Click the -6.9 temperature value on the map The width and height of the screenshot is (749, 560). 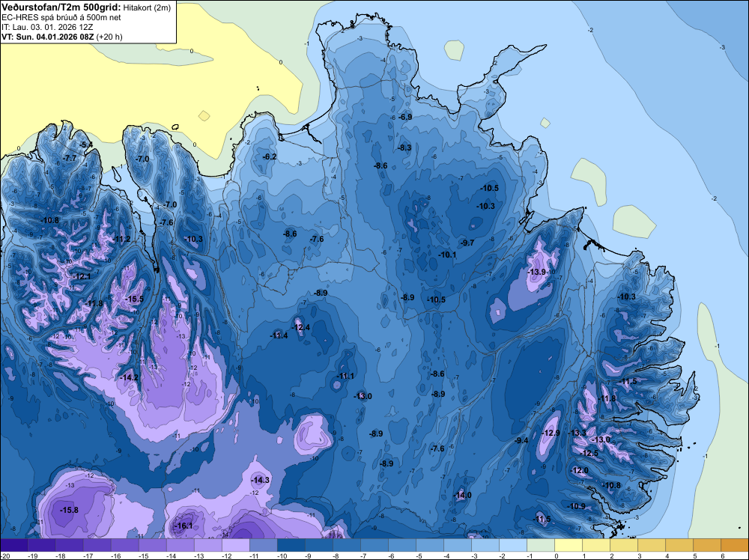point(405,117)
